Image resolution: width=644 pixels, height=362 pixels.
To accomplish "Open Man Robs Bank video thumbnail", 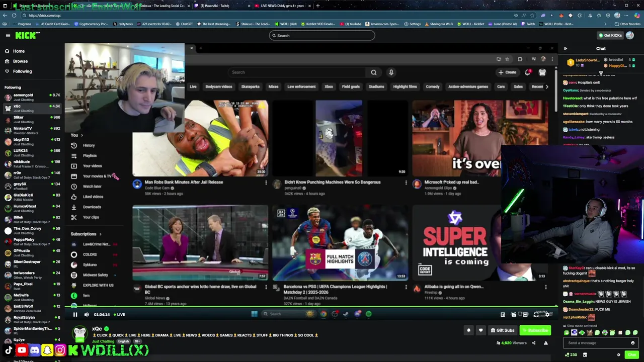I will click(200, 138).
